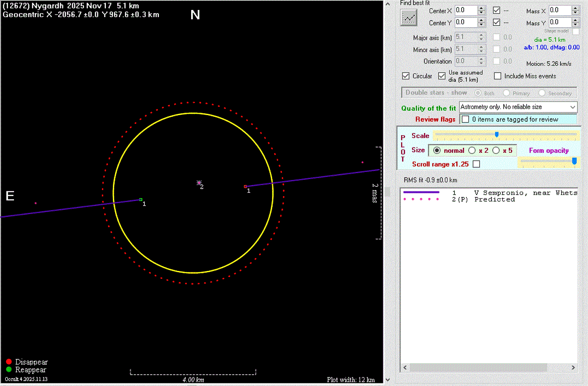Click the left arrow of the observer list scrollbar
Screen dimensions: 588x386
click(x=405, y=368)
